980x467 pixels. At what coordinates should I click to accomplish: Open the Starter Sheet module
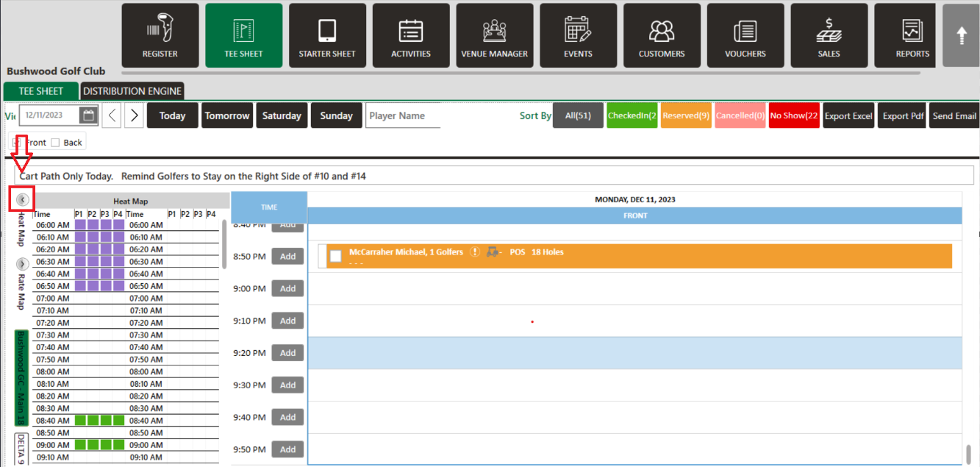coord(327,35)
